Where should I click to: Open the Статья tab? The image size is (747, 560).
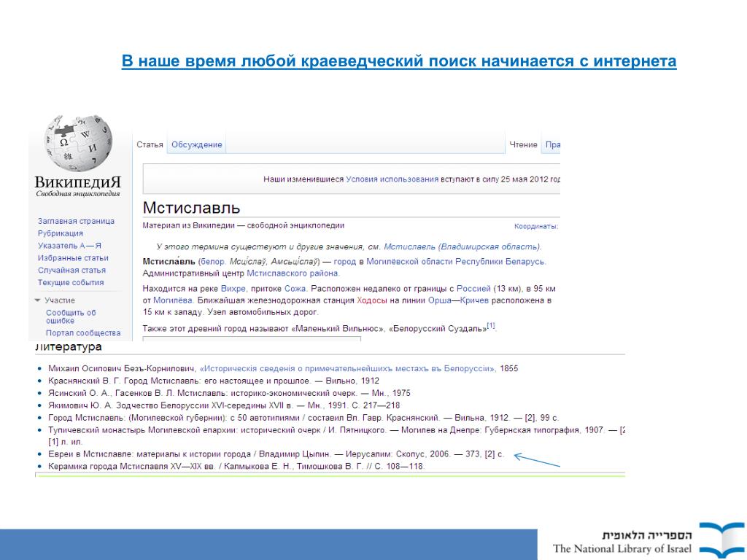[x=150, y=145]
